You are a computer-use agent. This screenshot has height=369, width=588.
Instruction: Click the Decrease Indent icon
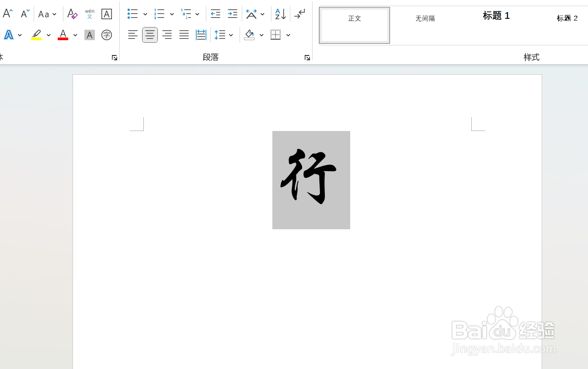pos(215,14)
